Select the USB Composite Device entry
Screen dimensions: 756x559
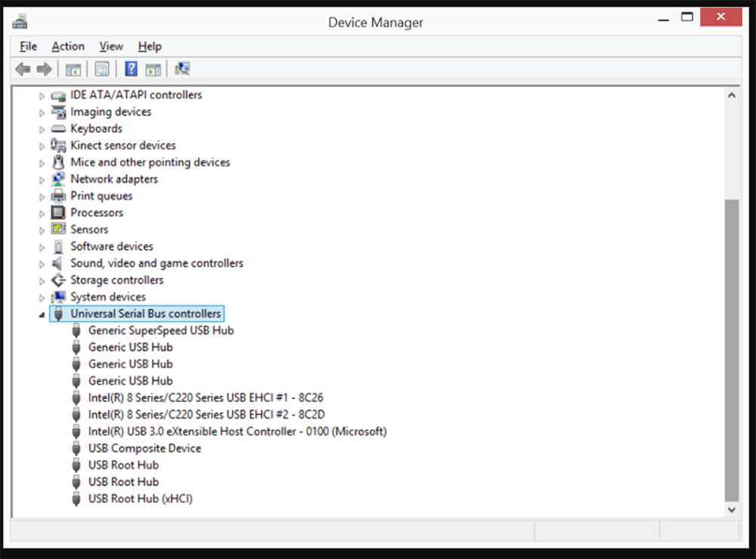(x=144, y=448)
